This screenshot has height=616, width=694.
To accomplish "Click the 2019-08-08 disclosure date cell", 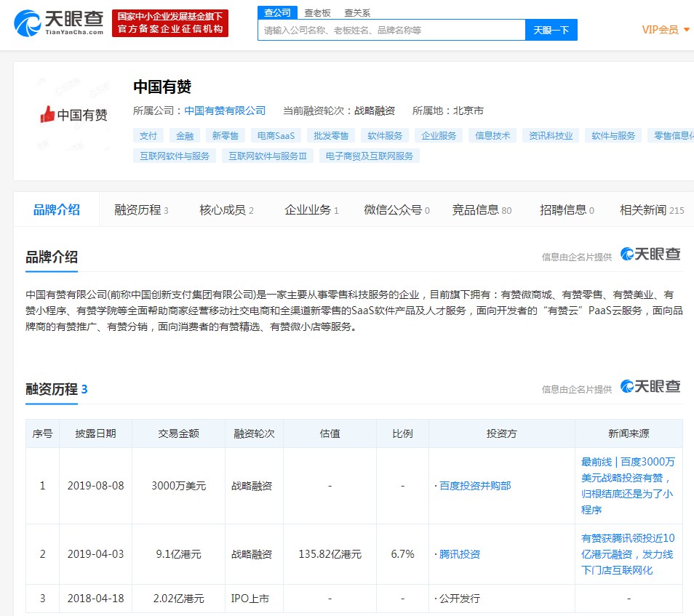I will [x=95, y=486].
